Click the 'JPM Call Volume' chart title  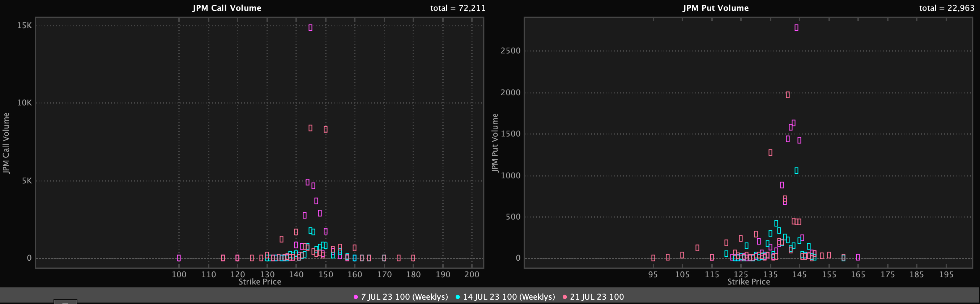coord(227,8)
